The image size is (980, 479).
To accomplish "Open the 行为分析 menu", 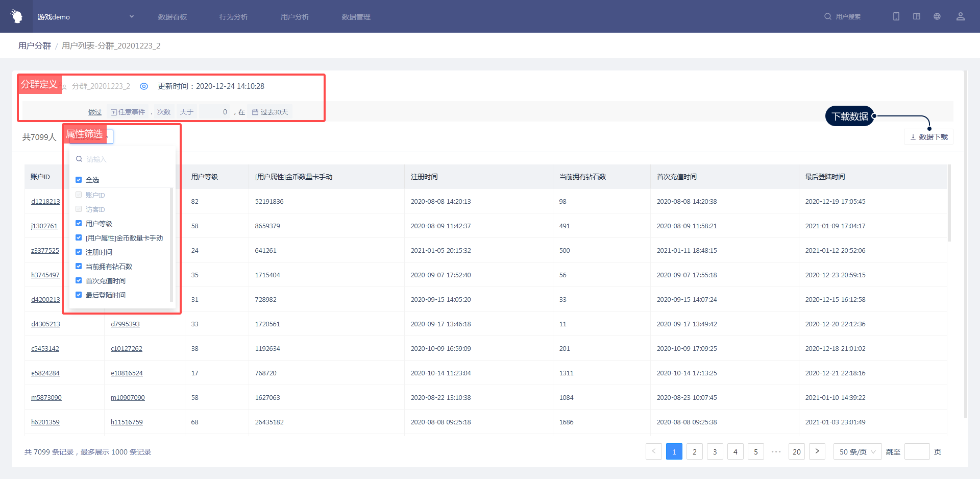I will (x=234, y=17).
